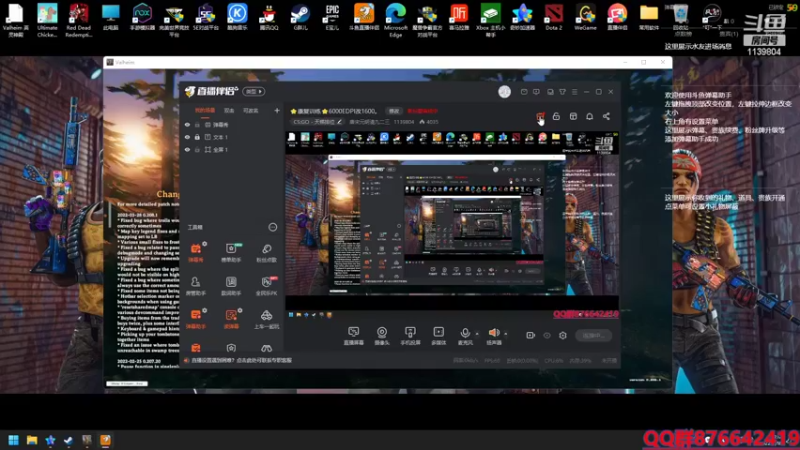This screenshot has height=450, width=800.
Task: Open the user avatar in title bar
Action: tap(504, 91)
